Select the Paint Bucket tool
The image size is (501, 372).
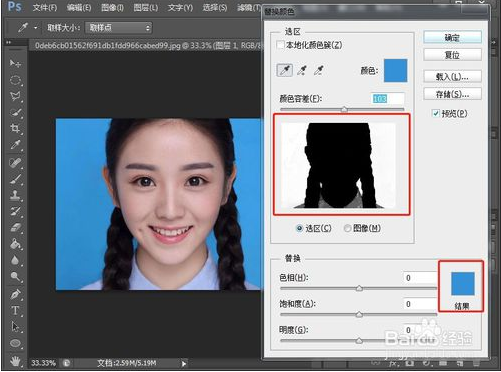click(15, 244)
